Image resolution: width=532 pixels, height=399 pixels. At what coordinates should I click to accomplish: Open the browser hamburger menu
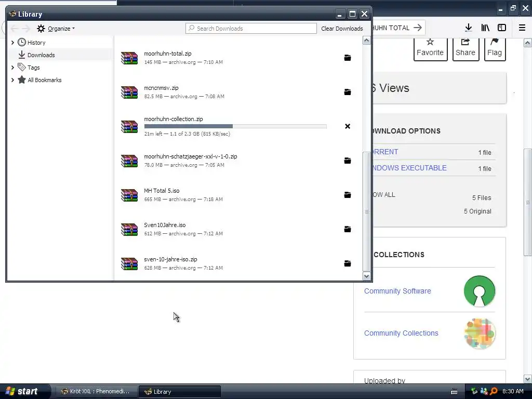(x=522, y=28)
